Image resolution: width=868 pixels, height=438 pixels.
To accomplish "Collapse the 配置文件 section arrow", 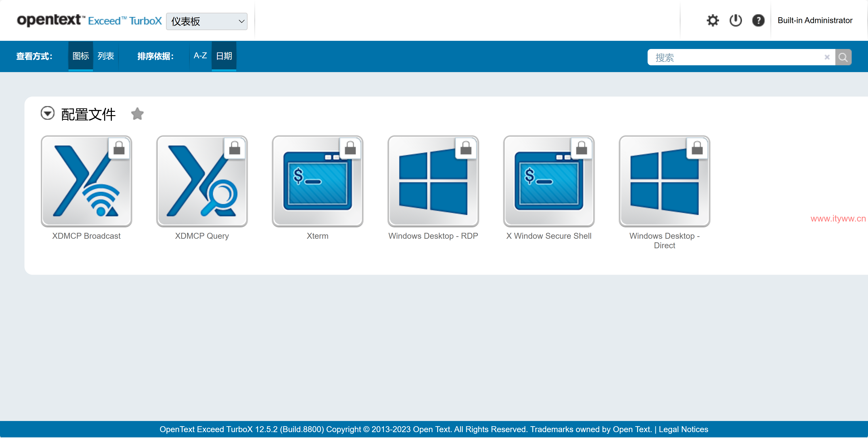I will tap(48, 113).
